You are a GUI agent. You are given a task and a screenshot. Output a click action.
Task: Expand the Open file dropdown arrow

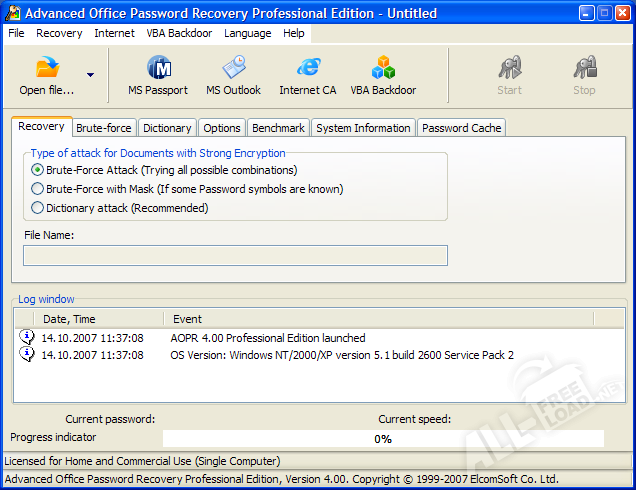(91, 75)
